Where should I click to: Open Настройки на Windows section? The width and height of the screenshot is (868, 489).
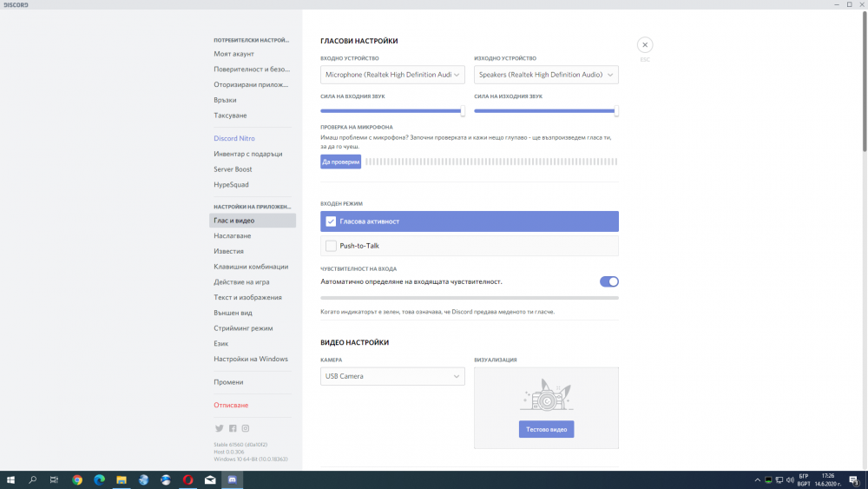(253, 360)
